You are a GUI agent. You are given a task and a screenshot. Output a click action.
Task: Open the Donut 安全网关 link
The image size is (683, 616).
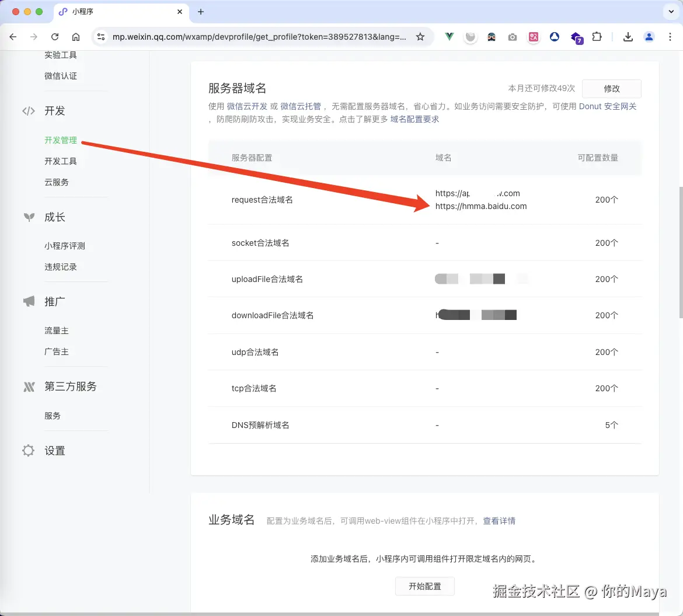coord(608,106)
